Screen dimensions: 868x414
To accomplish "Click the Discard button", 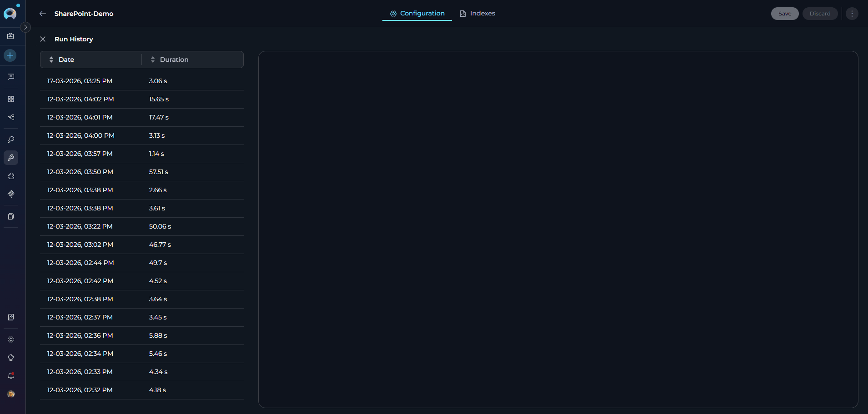I will 820,14.
